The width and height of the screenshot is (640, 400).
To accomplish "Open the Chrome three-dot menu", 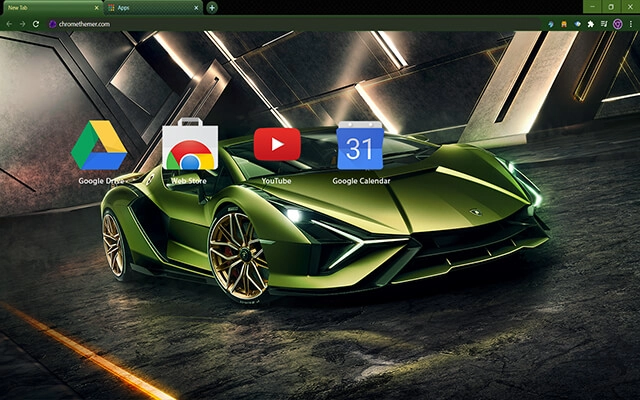I will click(631, 24).
